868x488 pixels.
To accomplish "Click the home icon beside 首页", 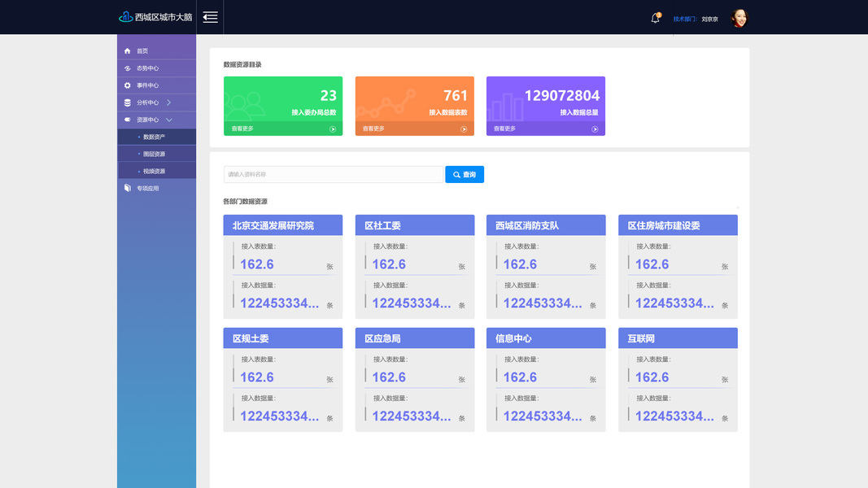I will pyautogui.click(x=128, y=51).
